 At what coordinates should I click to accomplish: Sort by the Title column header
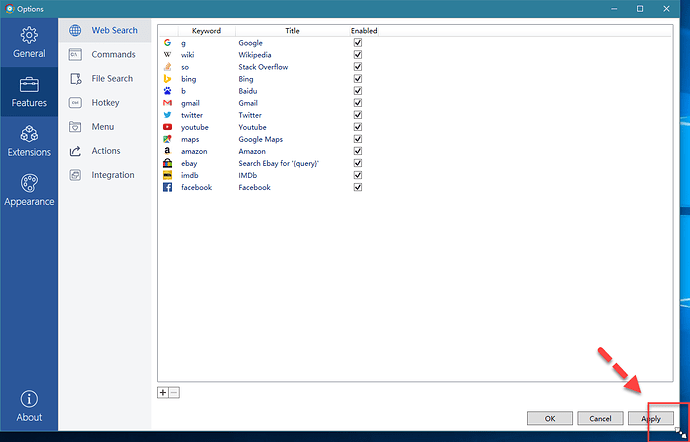[292, 31]
